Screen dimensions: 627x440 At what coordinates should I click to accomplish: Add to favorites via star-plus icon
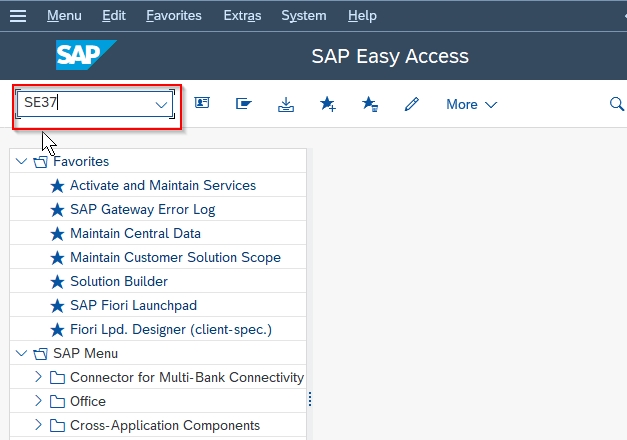click(x=328, y=104)
